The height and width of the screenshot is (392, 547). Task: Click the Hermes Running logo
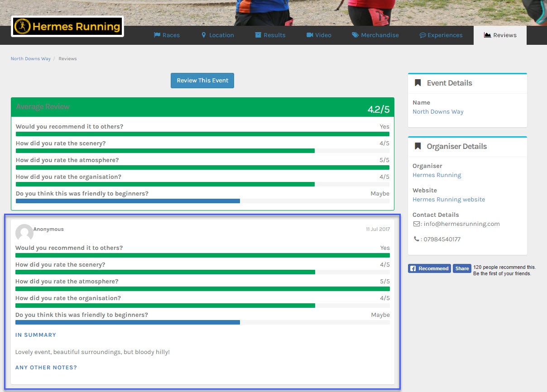pos(67,26)
